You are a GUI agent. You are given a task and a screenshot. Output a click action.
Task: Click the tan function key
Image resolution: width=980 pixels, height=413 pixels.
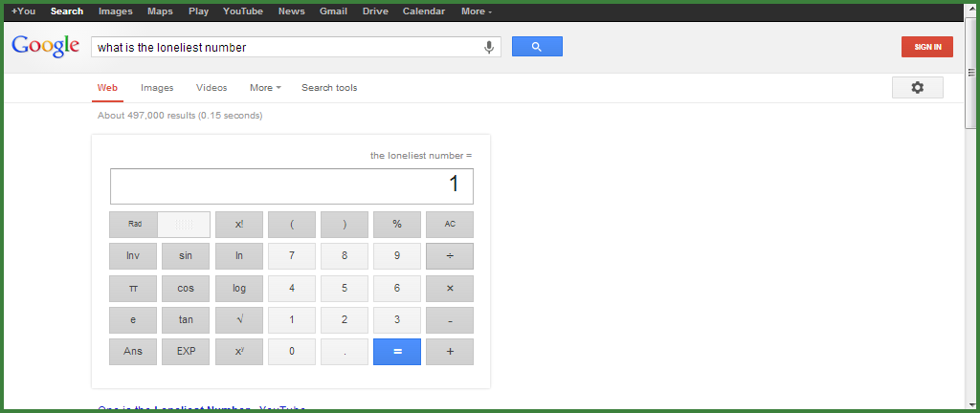(x=186, y=320)
